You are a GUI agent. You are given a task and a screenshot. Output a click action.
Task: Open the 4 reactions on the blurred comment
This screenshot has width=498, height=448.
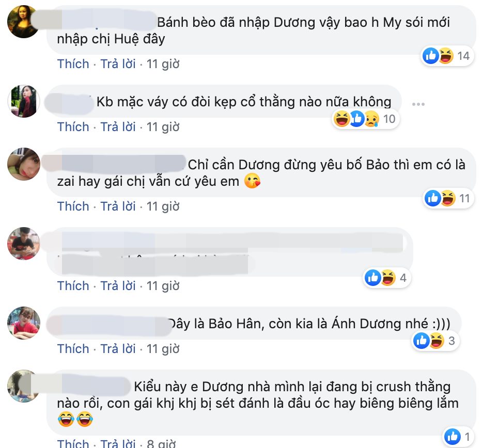pyautogui.click(x=386, y=278)
